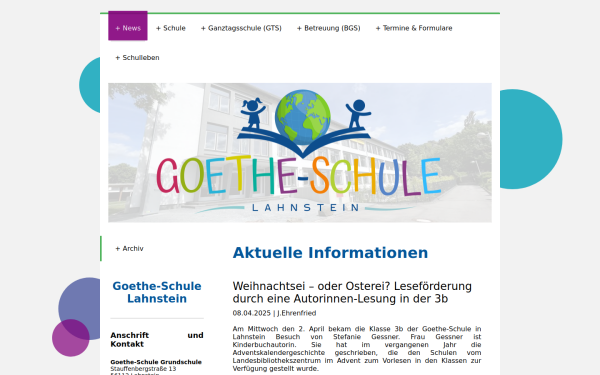The height and width of the screenshot is (375, 600).
Task: Click the article paragraph starting Am Mittwoch
Action: point(357,349)
